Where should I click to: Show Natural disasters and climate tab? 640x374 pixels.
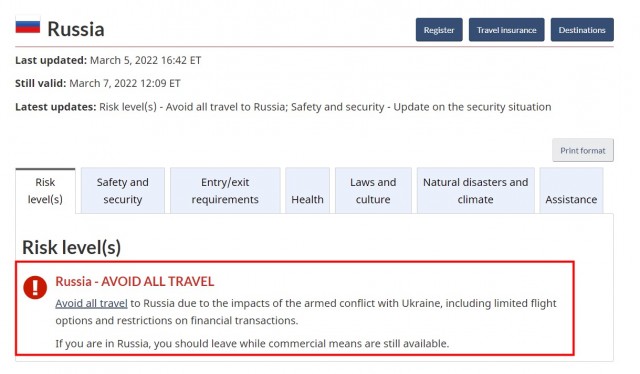476,191
